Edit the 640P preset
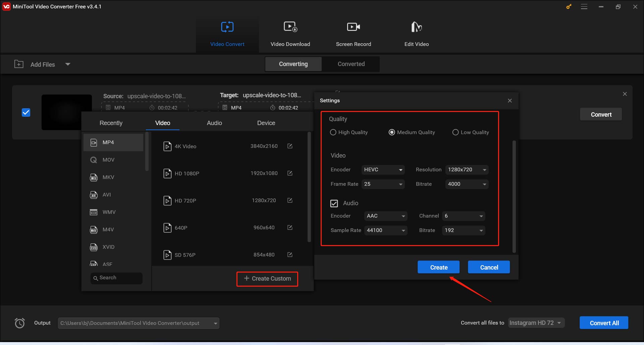 pos(290,228)
